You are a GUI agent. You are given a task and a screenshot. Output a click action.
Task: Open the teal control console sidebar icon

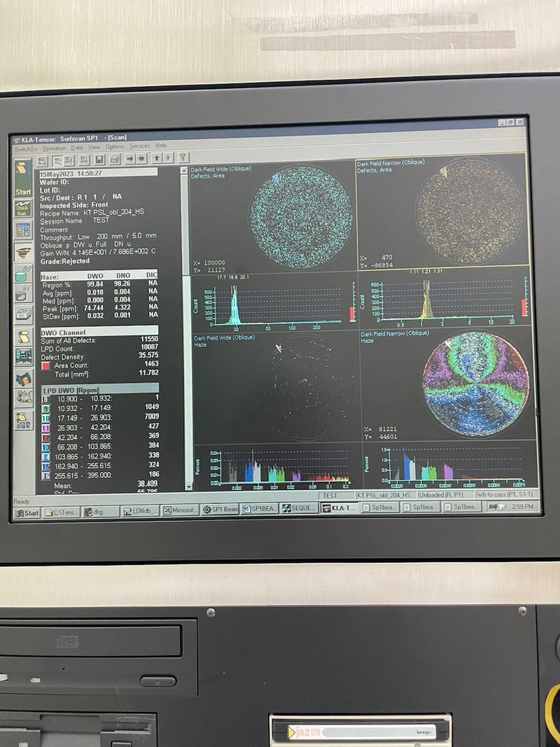tap(23, 356)
